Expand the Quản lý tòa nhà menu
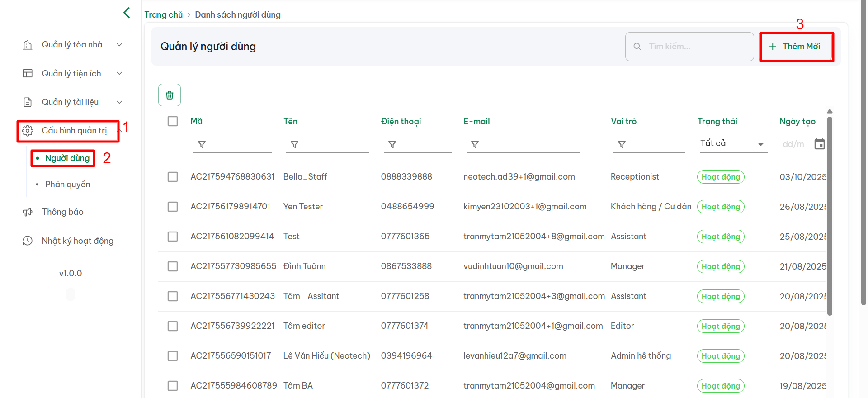868x398 pixels. 72,45
